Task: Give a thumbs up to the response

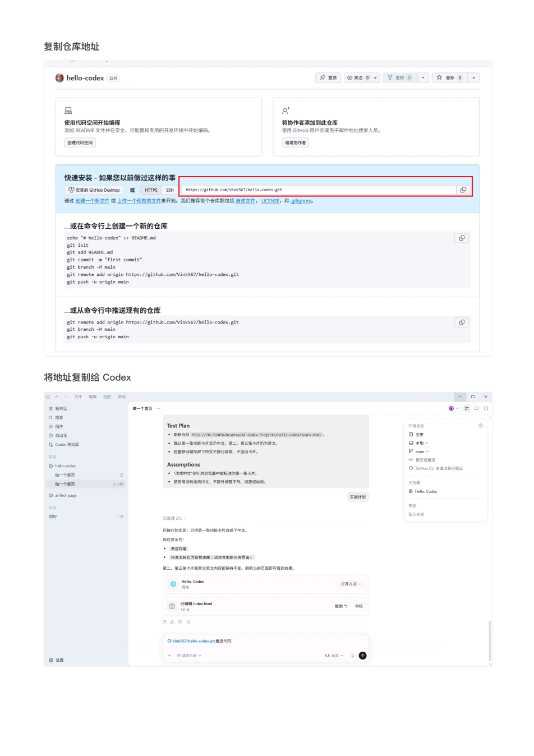Action: tap(172, 622)
